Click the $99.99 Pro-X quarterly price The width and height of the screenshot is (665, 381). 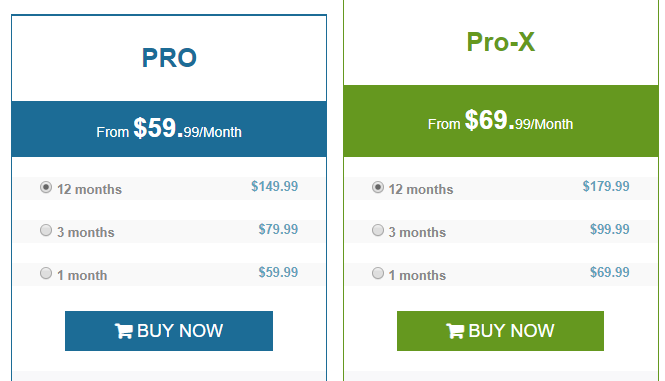[x=610, y=230]
